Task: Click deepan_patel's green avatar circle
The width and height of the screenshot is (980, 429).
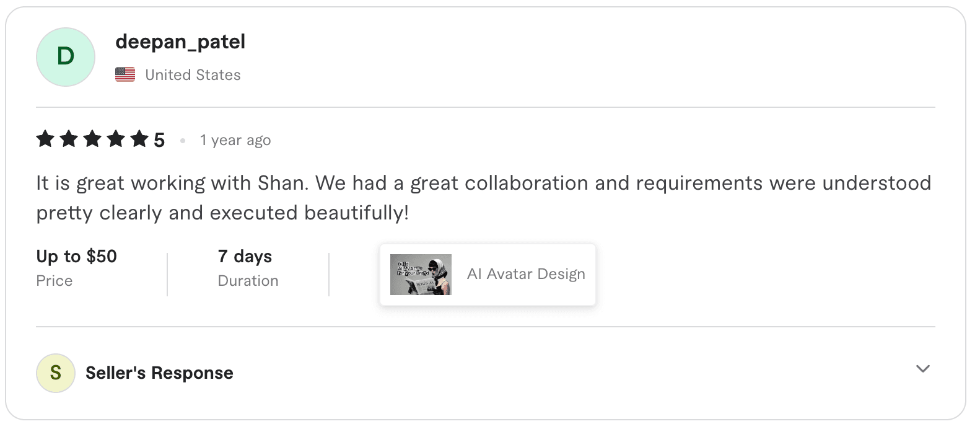Action: 65,56
